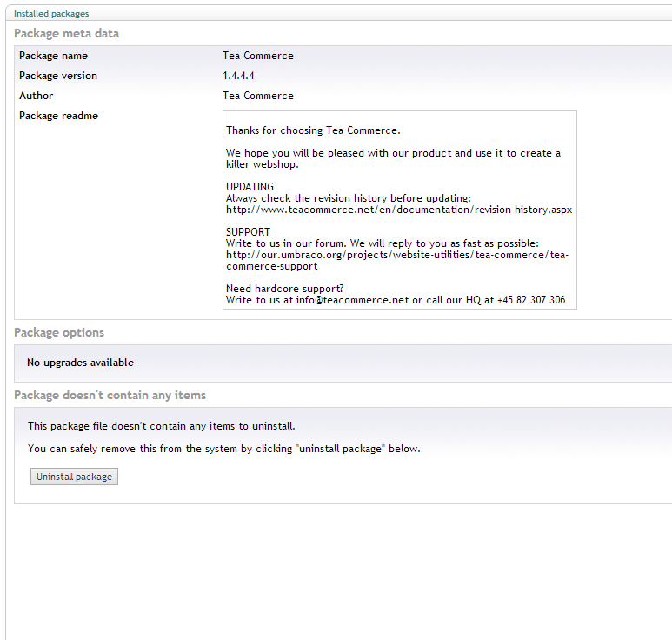Click the Author label
The width and height of the screenshot is (672, 640).
pyautogui.click(x=36, y=96)
